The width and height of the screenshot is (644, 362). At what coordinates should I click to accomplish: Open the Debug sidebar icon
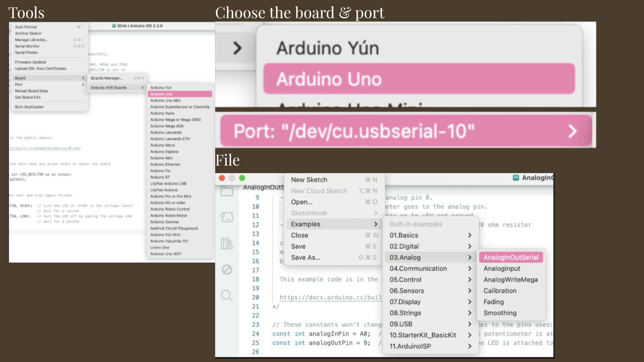click(227, 269)
